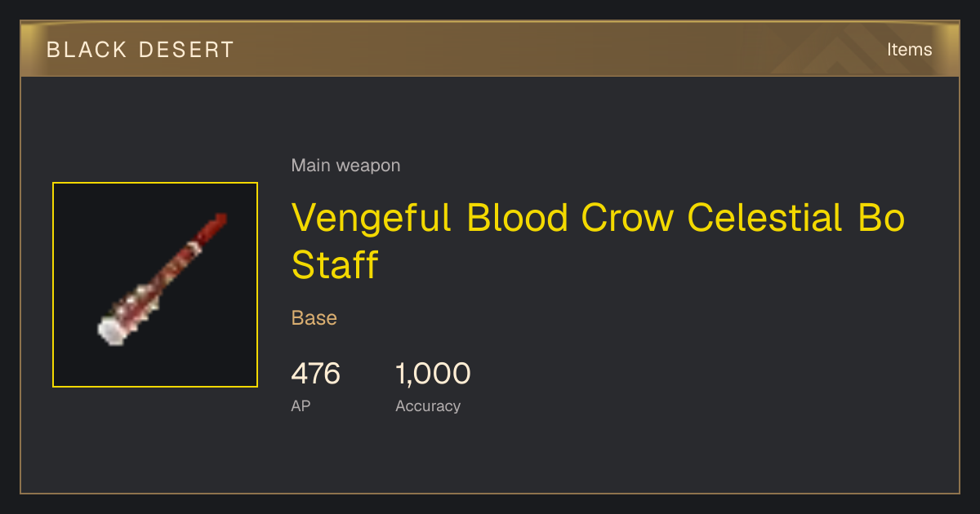The height and width of the screenshot is (514, 980).
Task: Click the word Vengeful in the title
Action: click(x=372, y=218)
